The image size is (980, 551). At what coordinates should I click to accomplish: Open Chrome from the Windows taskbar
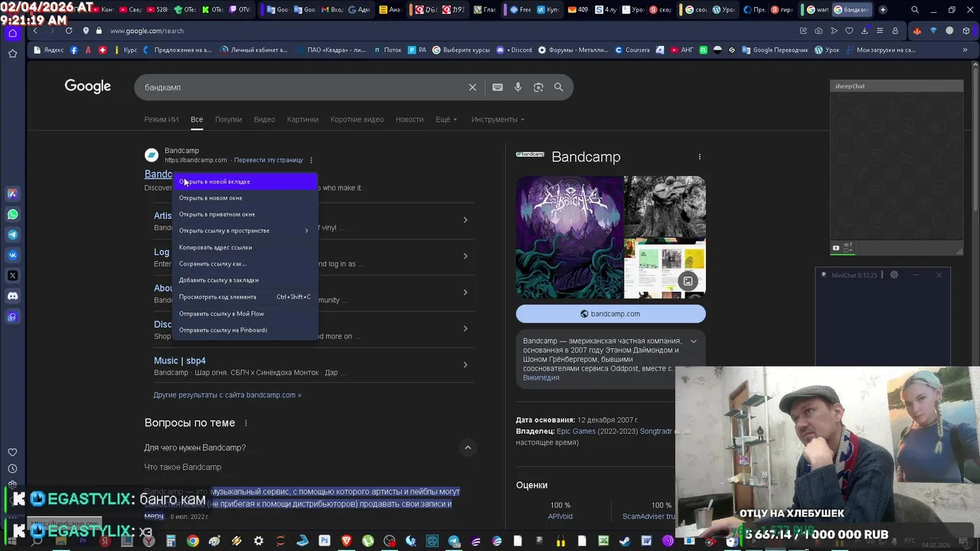click(193, 541)
